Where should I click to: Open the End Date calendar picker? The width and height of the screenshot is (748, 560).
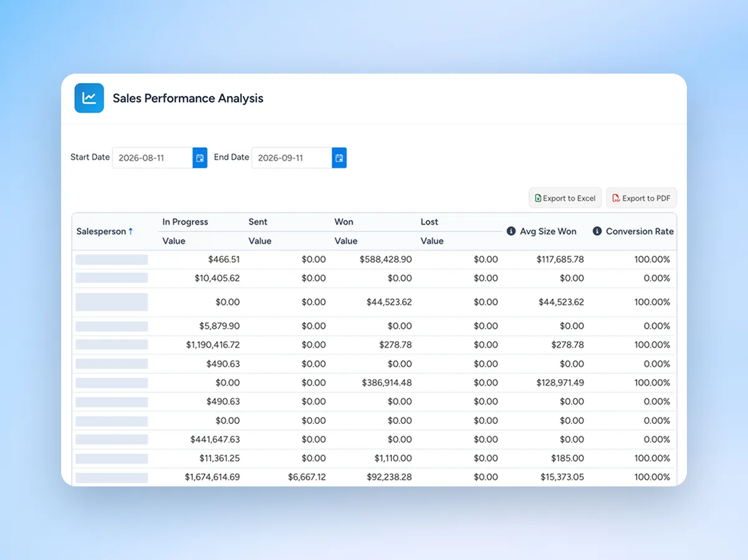[339, 158]
